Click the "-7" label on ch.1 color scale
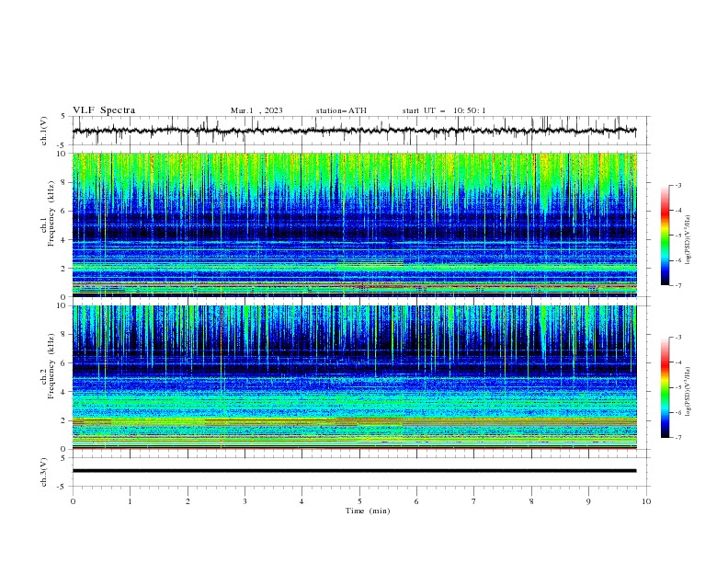This screenshot has width=728, height=563. click(x=678, y=285)
